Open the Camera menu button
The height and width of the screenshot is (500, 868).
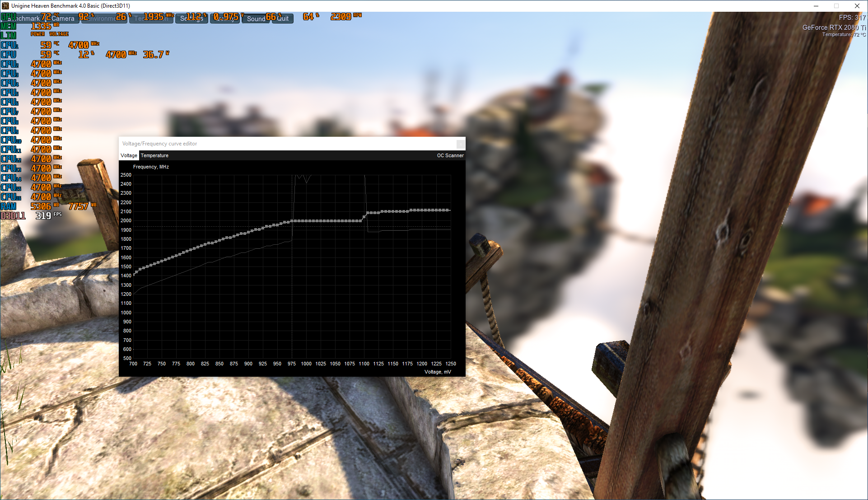pos(63,19)
